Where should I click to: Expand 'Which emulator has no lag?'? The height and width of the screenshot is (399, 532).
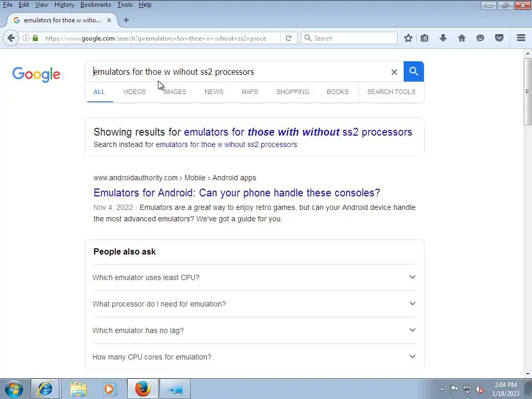254,330
